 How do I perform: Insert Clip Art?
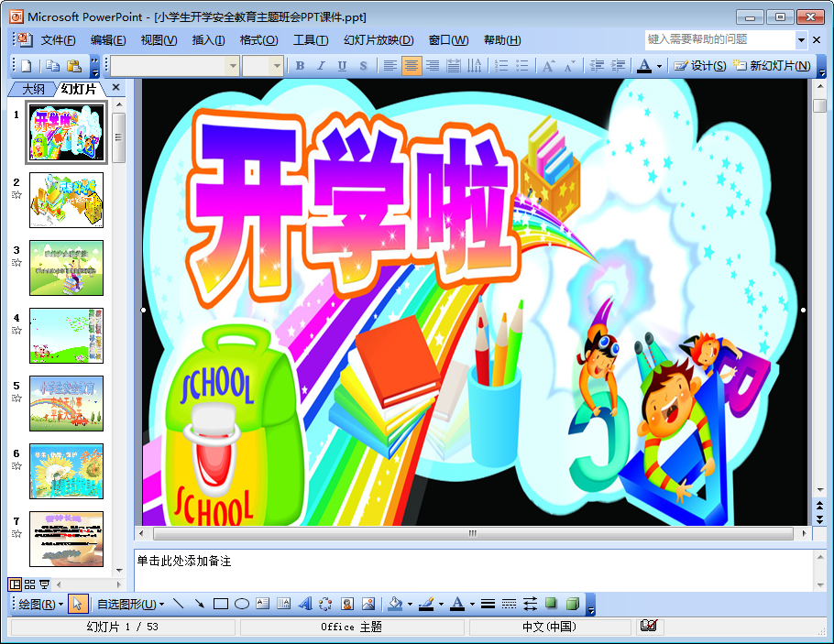(x=347, y=604)
